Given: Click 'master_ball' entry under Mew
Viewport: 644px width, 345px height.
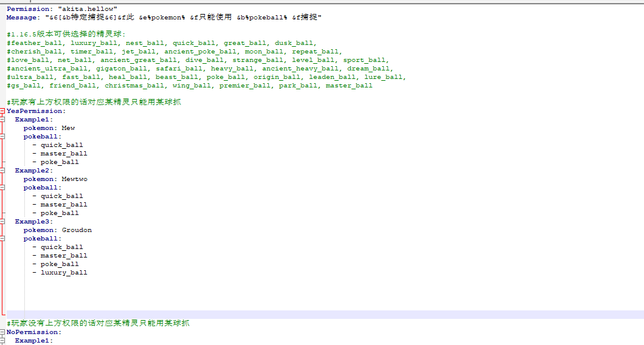Looking at the screenshot, I should point(64,154).
